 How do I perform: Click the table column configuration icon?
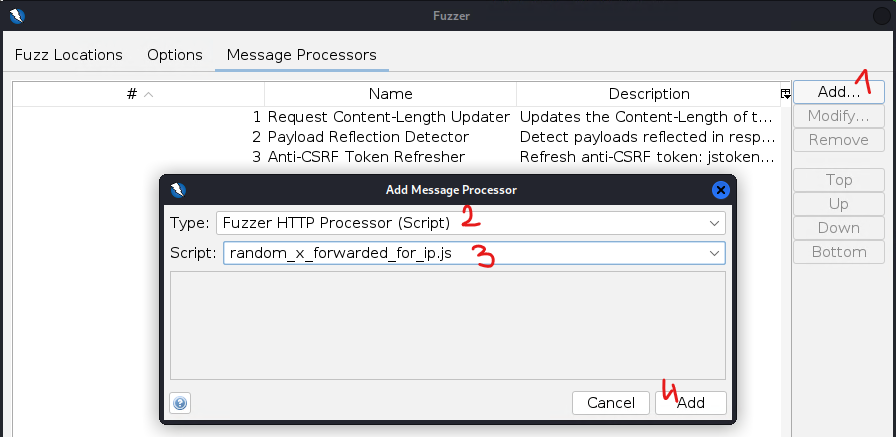pos(786,94)
